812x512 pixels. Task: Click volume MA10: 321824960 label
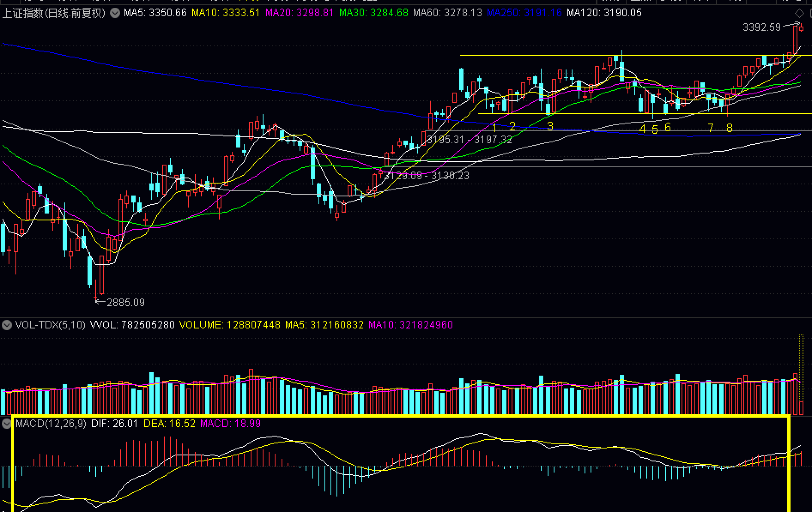411,325
